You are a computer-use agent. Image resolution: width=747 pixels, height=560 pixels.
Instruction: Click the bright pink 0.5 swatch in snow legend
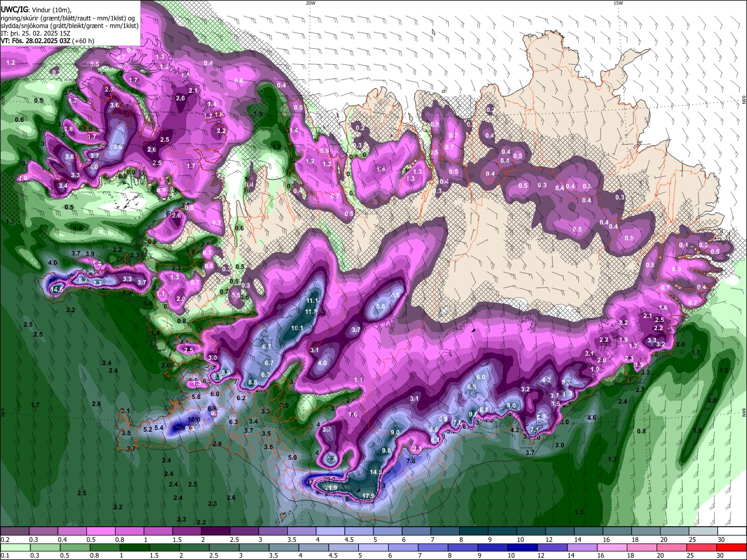tap(100, 531)
